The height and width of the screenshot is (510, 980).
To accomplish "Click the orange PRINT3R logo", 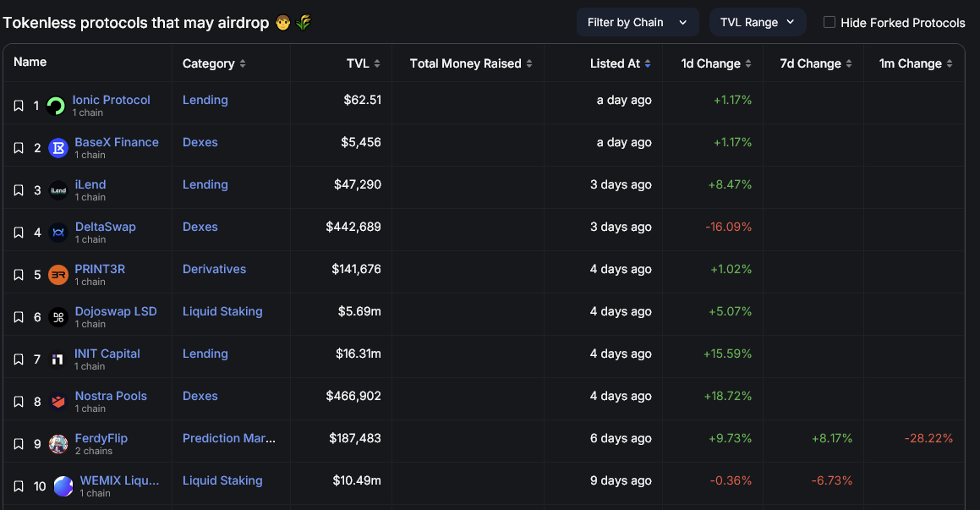I will [x=58, y=275].
